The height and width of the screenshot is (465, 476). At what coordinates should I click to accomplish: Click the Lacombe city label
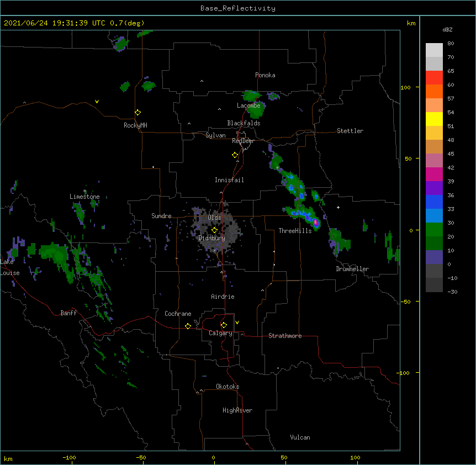pos(248,105)
